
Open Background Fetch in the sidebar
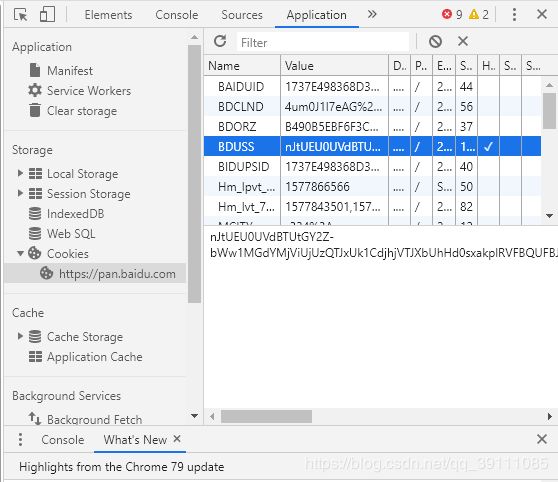94,419
